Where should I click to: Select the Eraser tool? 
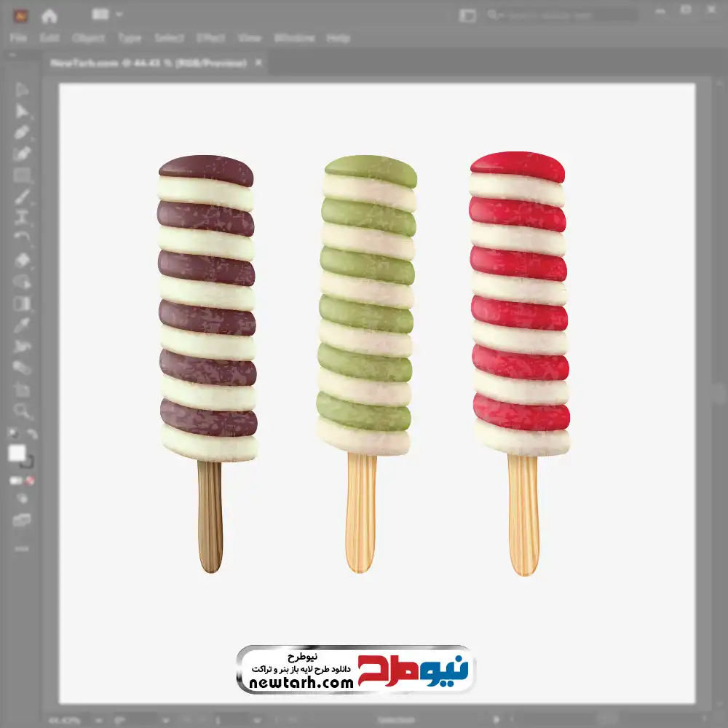click(22, 260)
